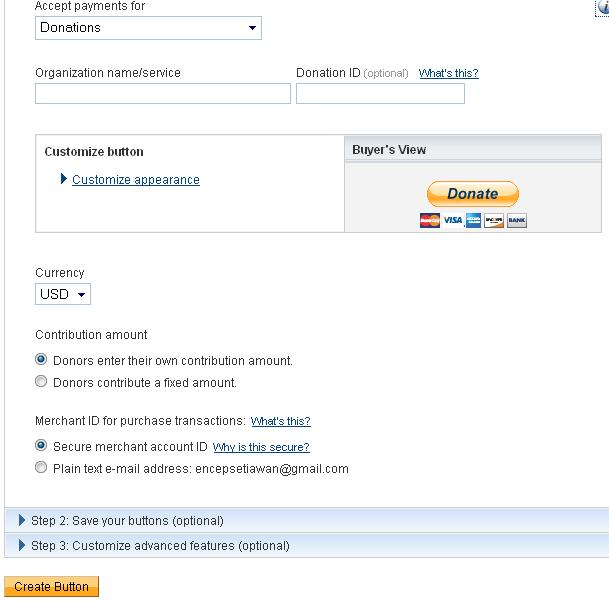Click the arrow beside Customize appearance

point(64,179)
